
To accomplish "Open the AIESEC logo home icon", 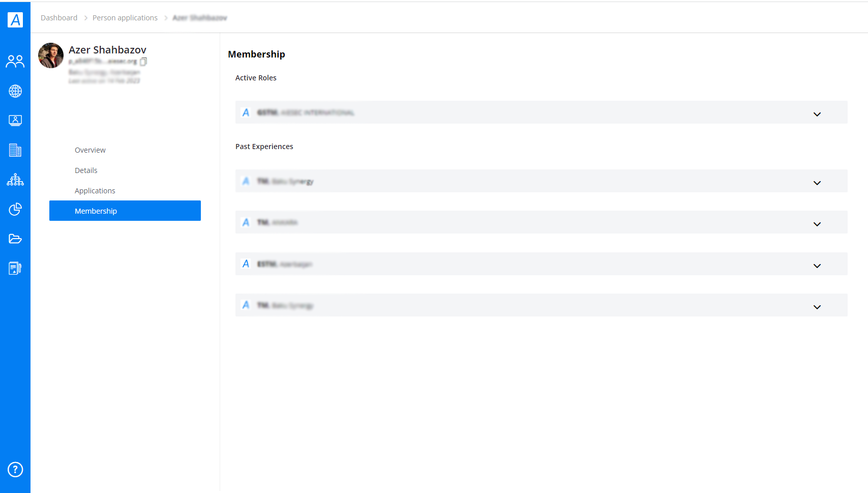I will point(15,19).
